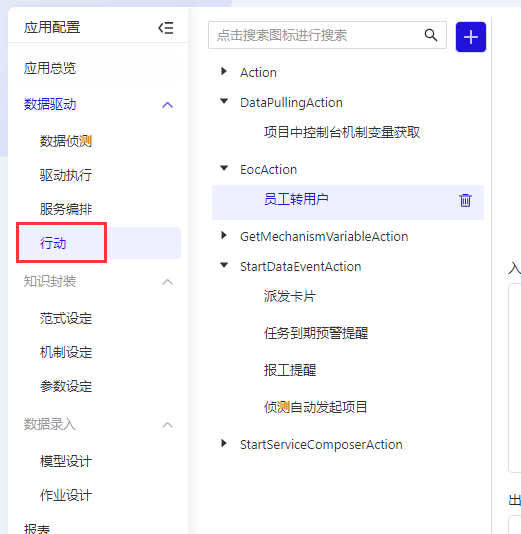
Task: Expand the Action tree node
Action: (224, 71)
